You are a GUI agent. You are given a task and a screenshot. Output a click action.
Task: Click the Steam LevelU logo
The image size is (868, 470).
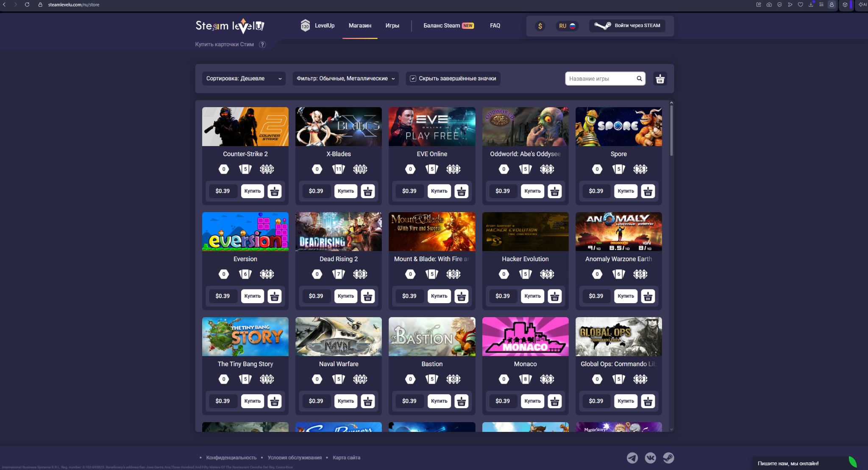click(x=230, y=26)
